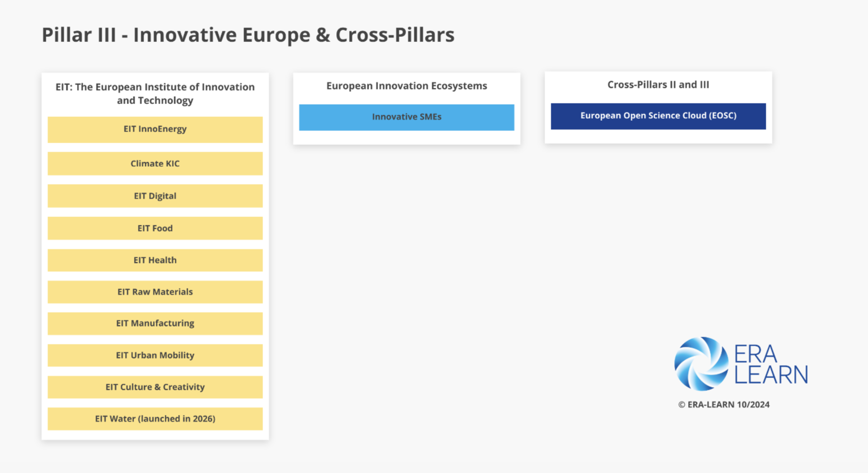Click the blue Innovative SMEs box
Viewport: 868px width, 473px height.
point(406,117)
